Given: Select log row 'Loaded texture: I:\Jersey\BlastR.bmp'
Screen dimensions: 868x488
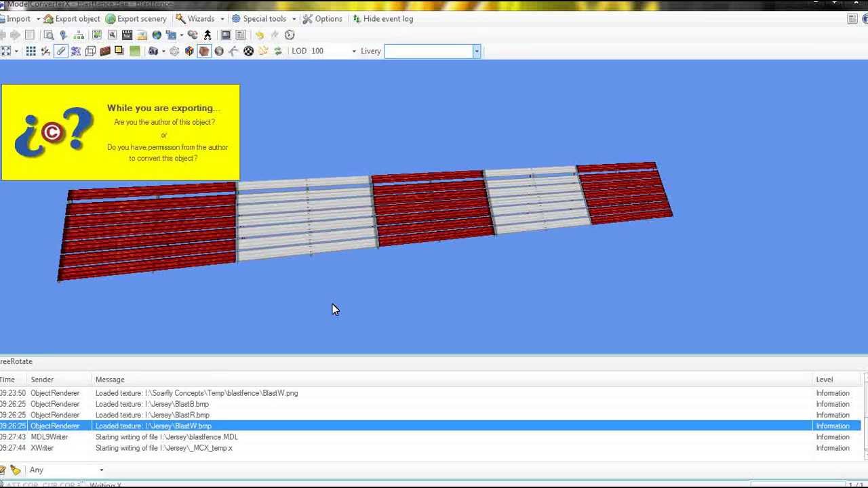Looking at the screenshot, I should tap(431, 415).
